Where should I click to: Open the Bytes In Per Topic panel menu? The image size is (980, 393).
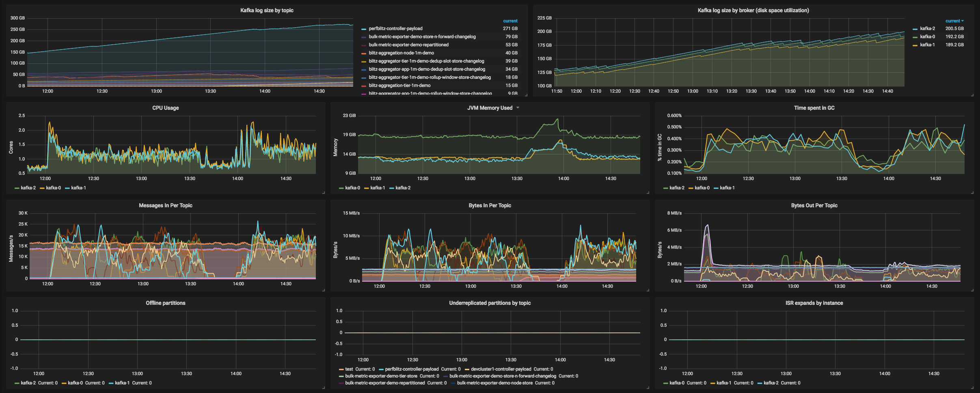490,205
